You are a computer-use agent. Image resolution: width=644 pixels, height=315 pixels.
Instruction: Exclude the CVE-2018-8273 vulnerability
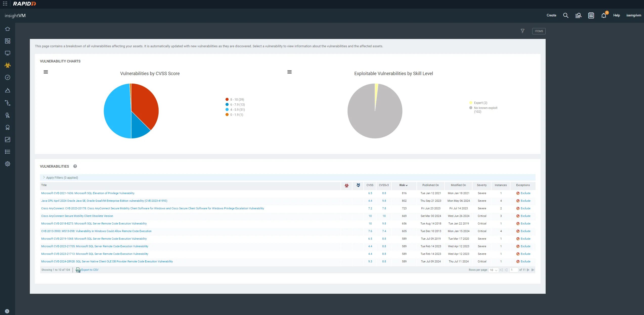523,224
